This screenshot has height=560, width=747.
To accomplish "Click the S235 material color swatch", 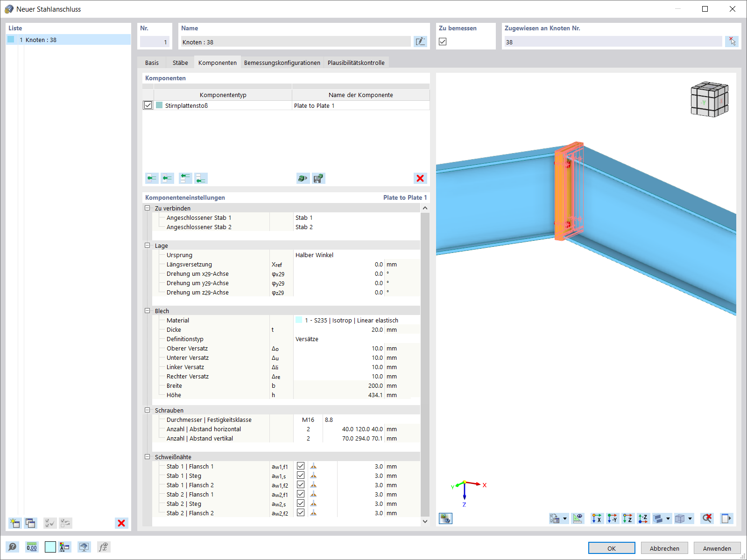I will point(299,320).
